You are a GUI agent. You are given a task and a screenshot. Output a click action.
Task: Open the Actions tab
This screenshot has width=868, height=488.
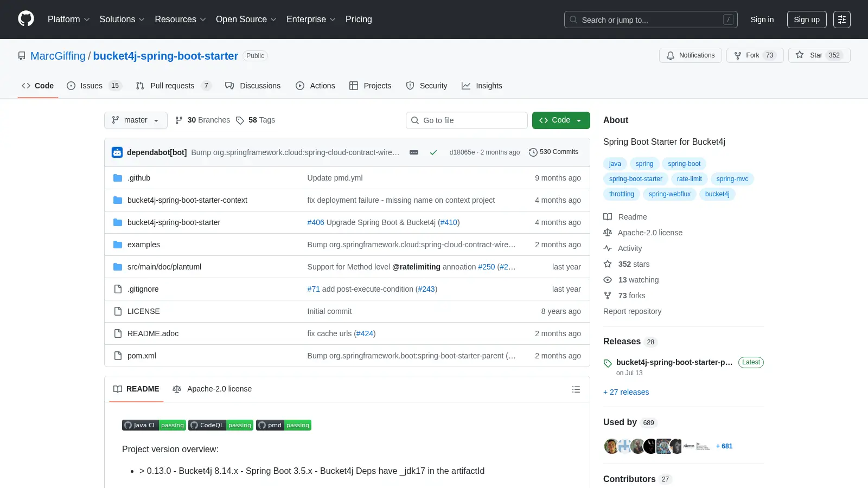[x=315, y=86]
